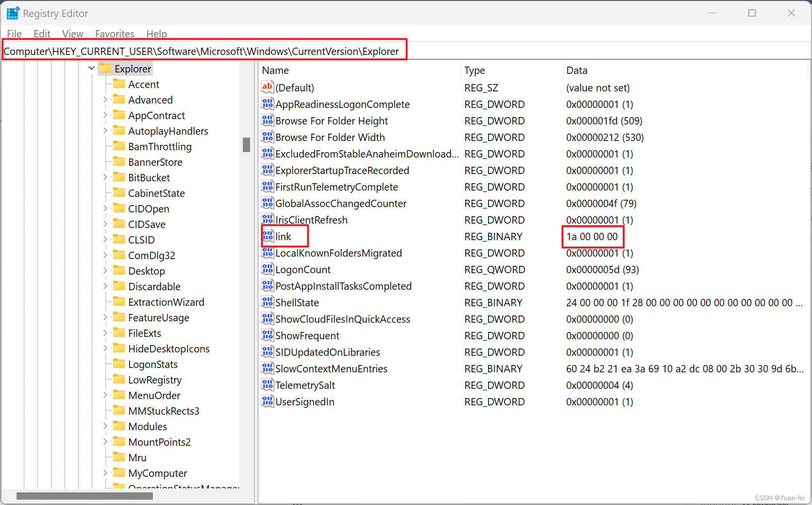
Task: Expand the Advanced registry key
Action: [x=105, y=100]
